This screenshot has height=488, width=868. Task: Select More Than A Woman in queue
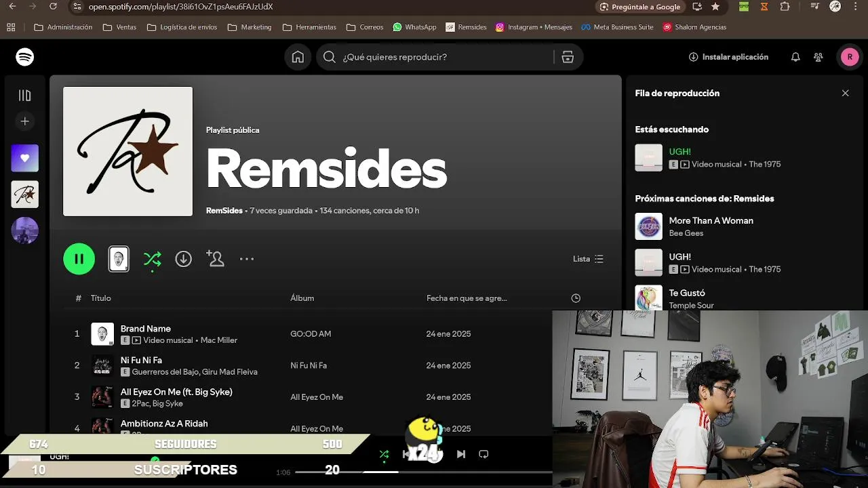pos(711,221)
